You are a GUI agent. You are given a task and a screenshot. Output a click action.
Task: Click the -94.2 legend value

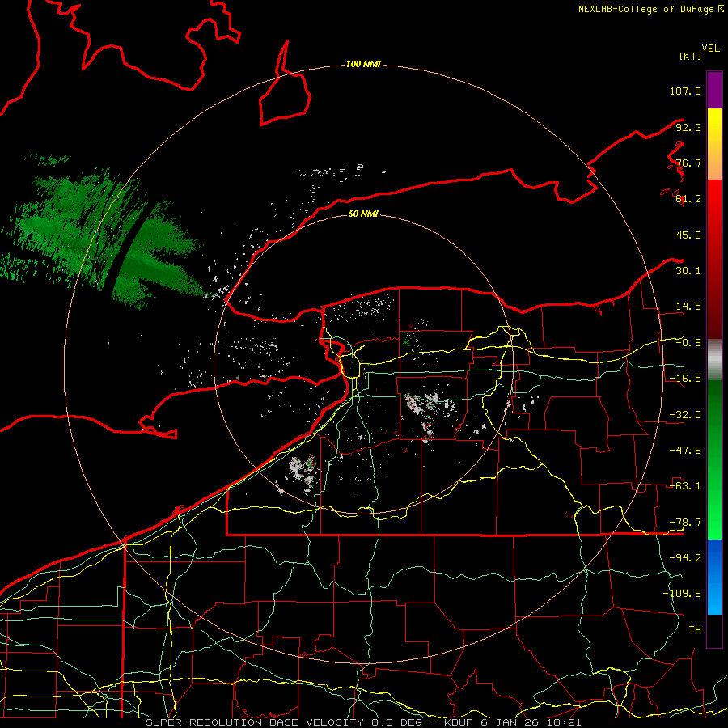click(685, 558)
